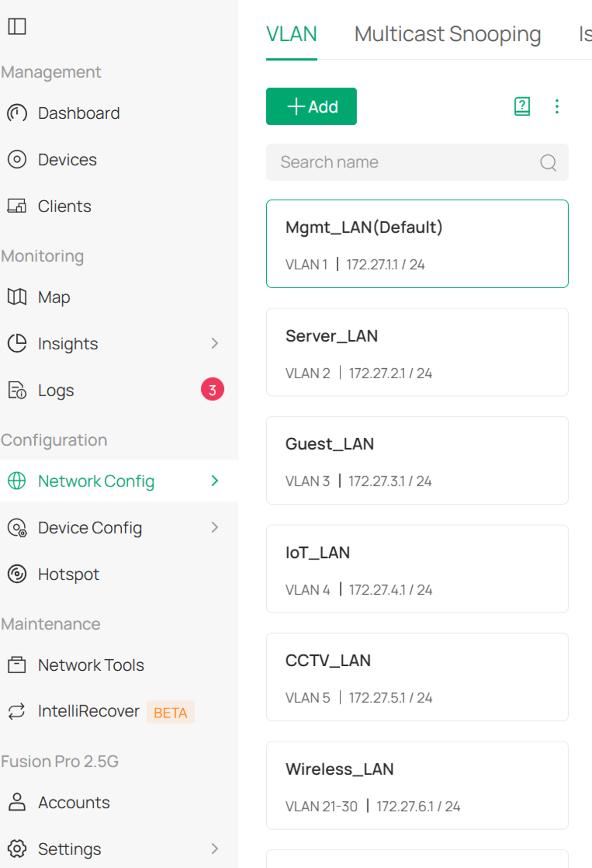Image resolution: width=592 pixels, height=868 pixels.
Task: Click the search magnifier icon
Action: 548,162
